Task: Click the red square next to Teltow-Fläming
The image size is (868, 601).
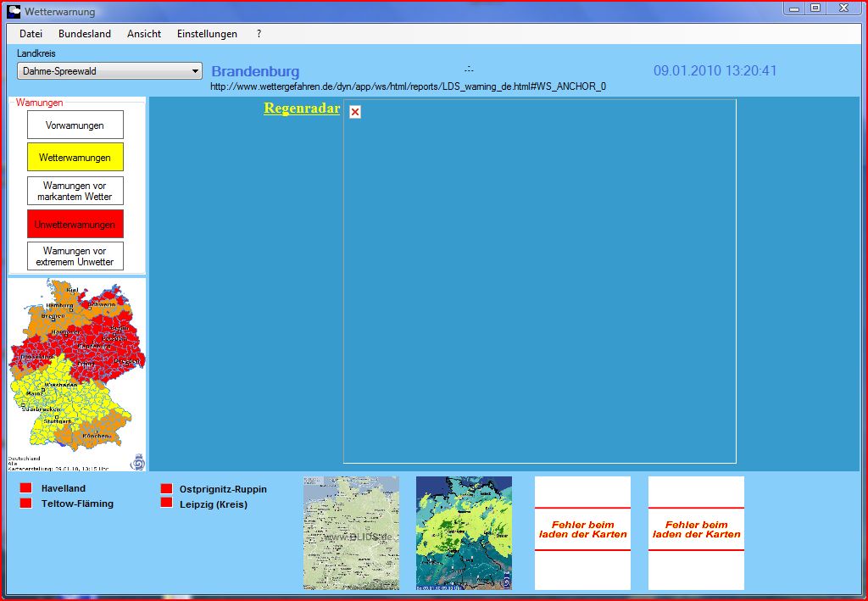Action: (x=26, y=504)
